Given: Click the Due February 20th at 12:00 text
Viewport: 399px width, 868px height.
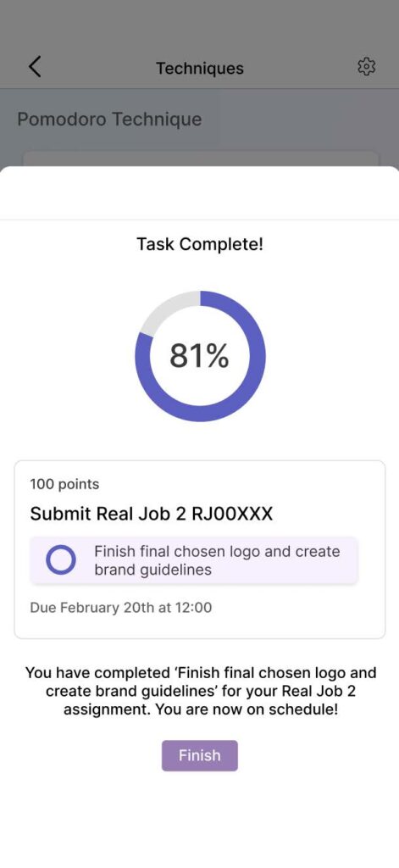Looking at the screenshot, I should click(120, 608).
